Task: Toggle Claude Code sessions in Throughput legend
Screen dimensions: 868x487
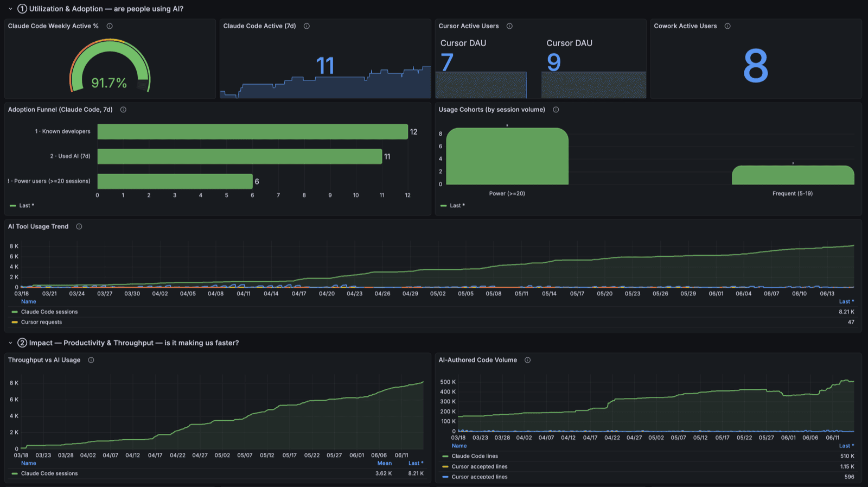Action: point(49,474)
